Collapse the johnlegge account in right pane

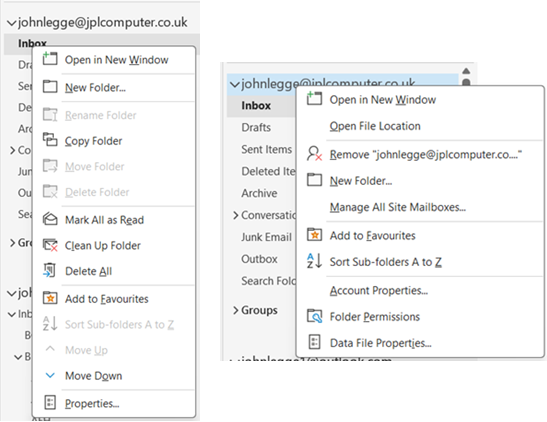click(234, 84)
